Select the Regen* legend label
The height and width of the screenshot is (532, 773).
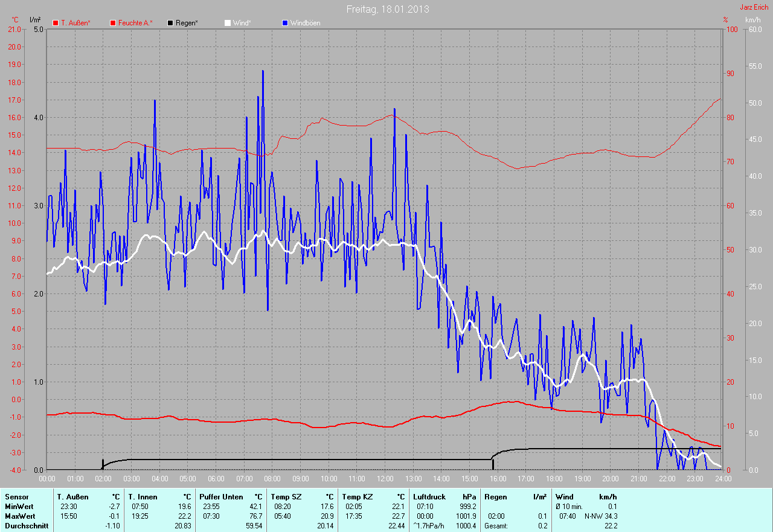(187, 23)
